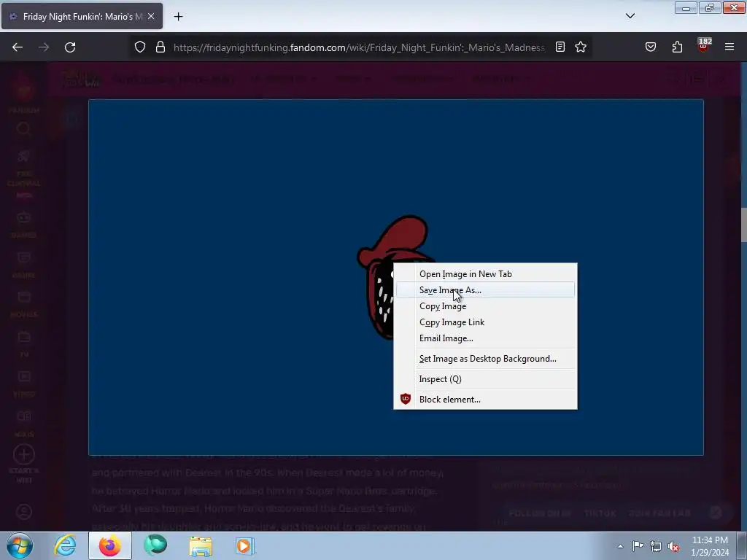Expand the list all tabs chevron
Screen dimensions: 747x560
630,16
